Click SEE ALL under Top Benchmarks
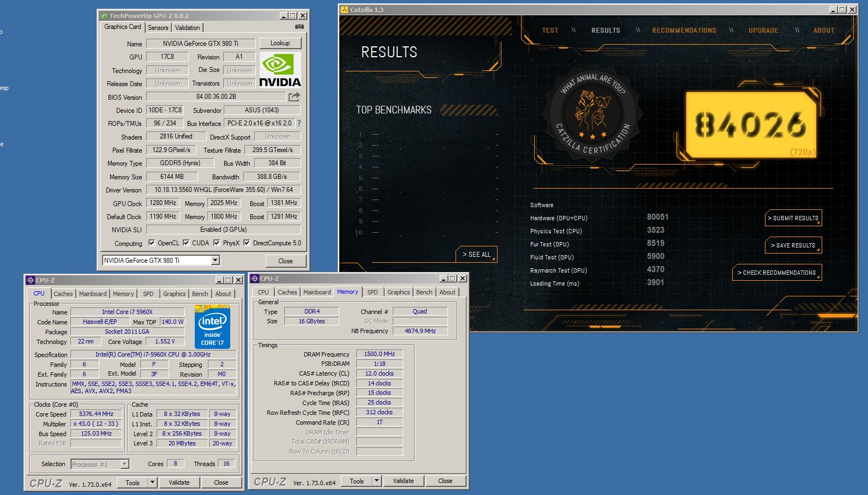Image resolution: width=868 pixels, height=495 pixels. click(476, 255)
